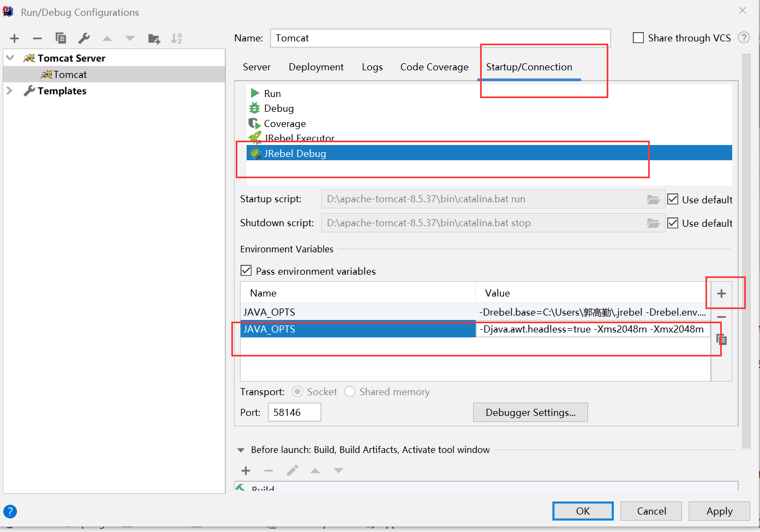Expand Templates tree node

(9, 90)
